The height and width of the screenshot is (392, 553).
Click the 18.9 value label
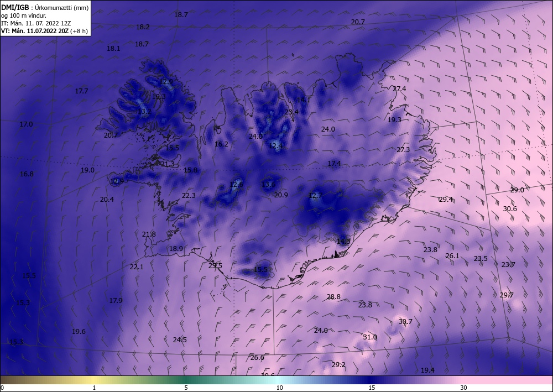coord(176,249)
